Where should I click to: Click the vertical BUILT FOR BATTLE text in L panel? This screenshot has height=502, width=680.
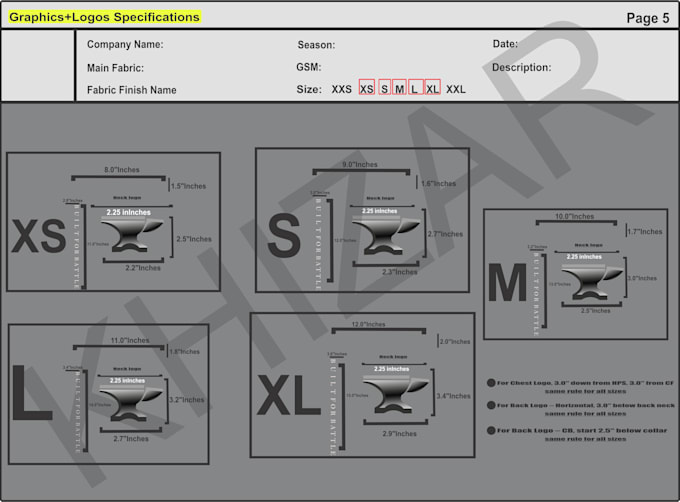point(78,413)
